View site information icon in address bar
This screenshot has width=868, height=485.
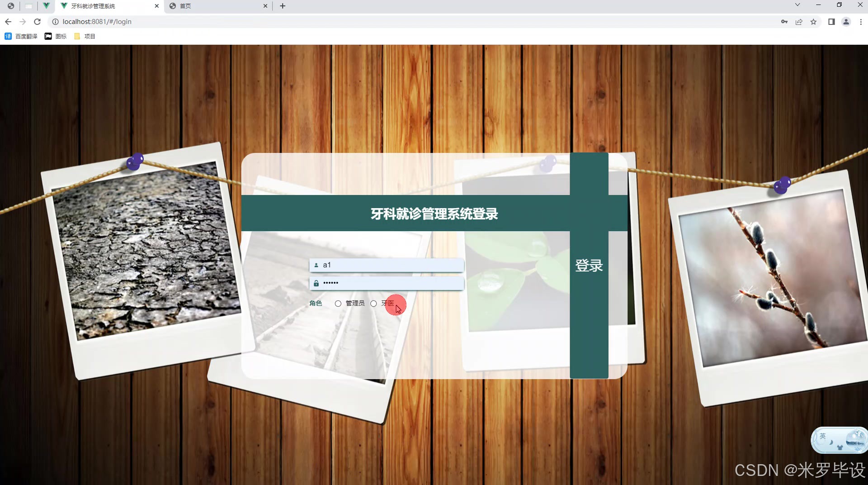pyautogui.click(x=55, y=22)
